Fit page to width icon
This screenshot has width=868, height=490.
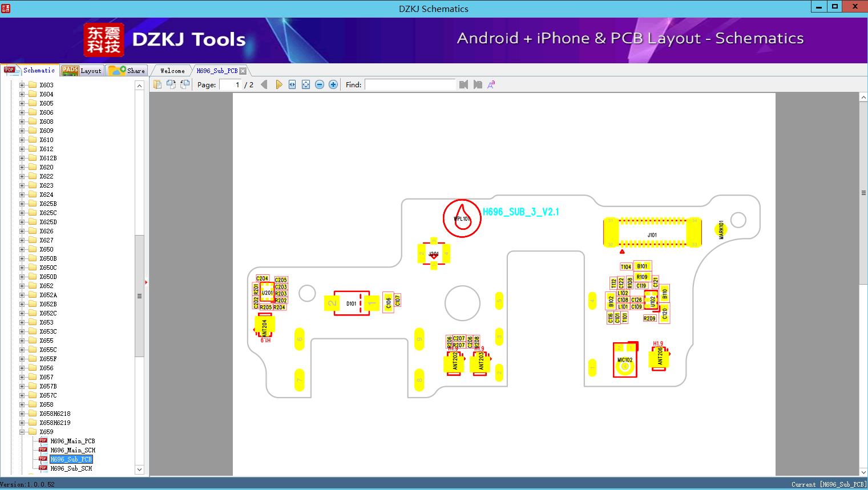point(292,84)
